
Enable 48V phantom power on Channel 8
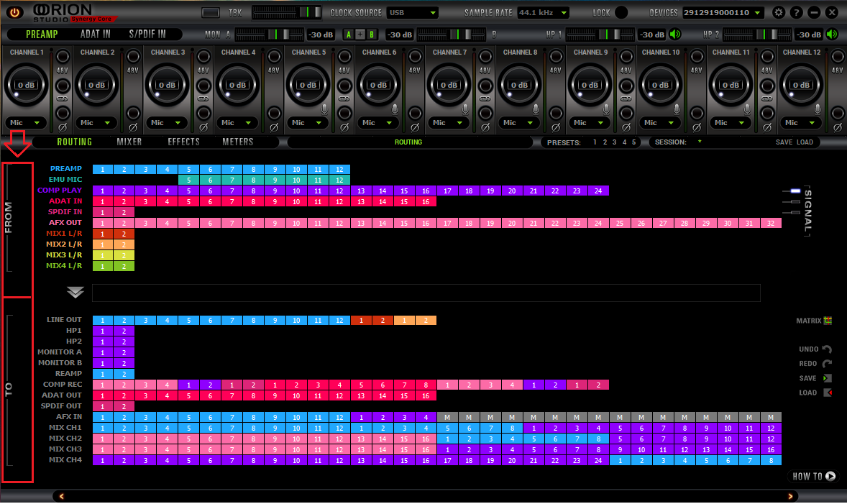[x=556, y=56]
